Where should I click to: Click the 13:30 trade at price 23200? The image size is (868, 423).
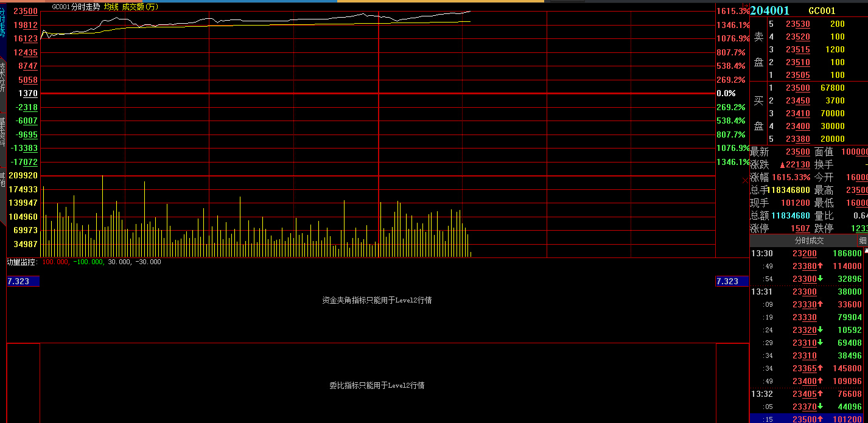coord(804,253)
